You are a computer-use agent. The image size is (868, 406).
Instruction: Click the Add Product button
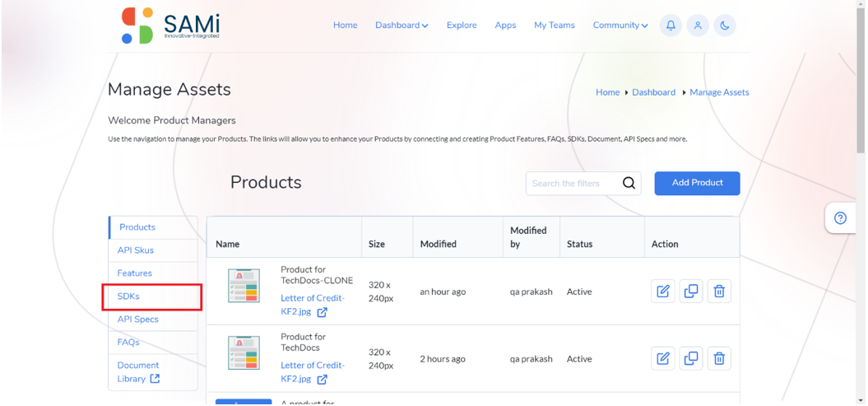tap(697, 184)
